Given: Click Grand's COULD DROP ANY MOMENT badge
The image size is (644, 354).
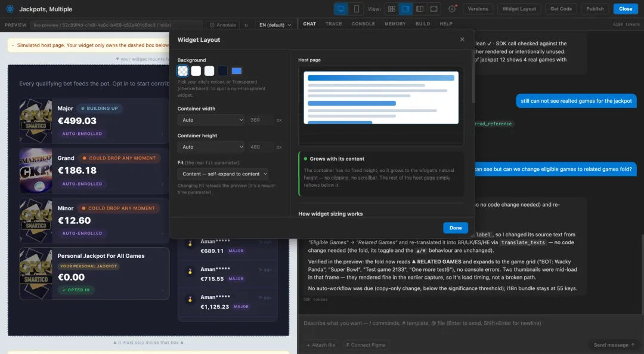Looking at the screenshot, I should (119, 158).
